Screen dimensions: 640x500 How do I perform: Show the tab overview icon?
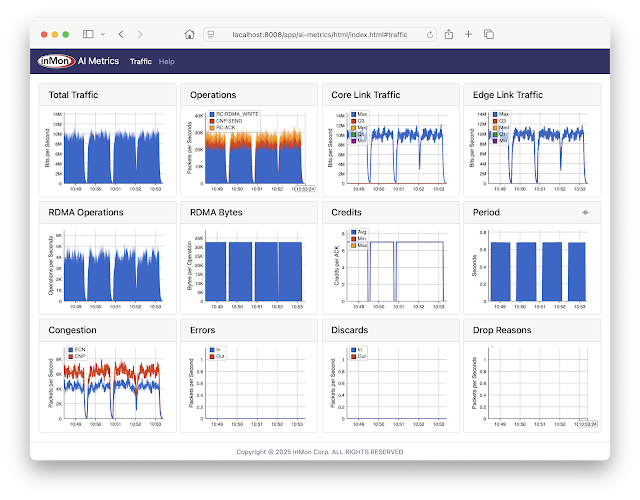coord(489,34)
